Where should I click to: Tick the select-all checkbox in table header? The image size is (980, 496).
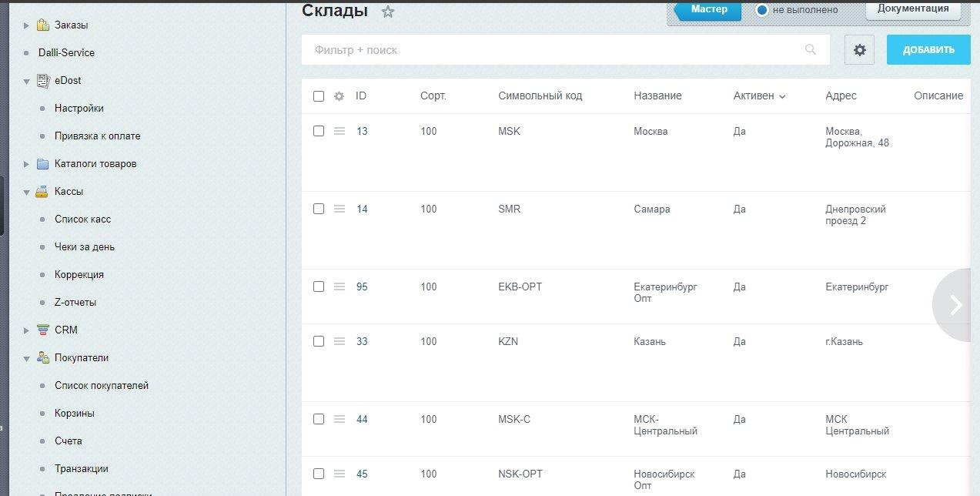(319, 96)
